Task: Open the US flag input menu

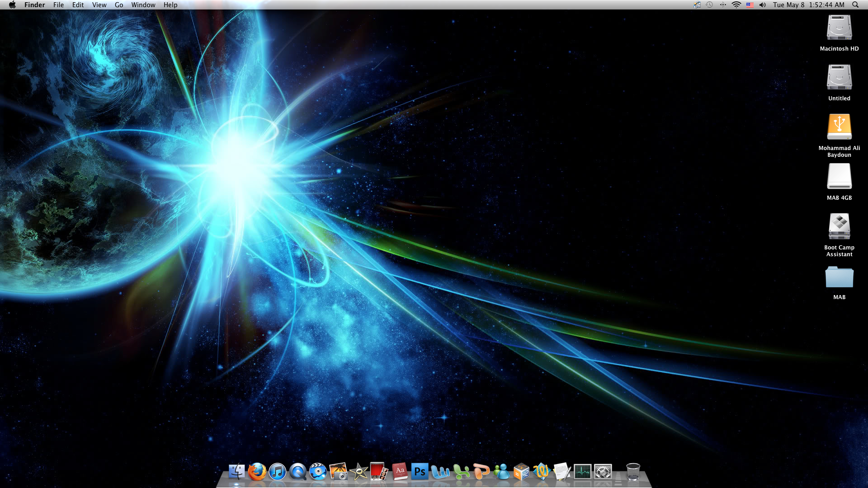Action: (x=750, y=5)
